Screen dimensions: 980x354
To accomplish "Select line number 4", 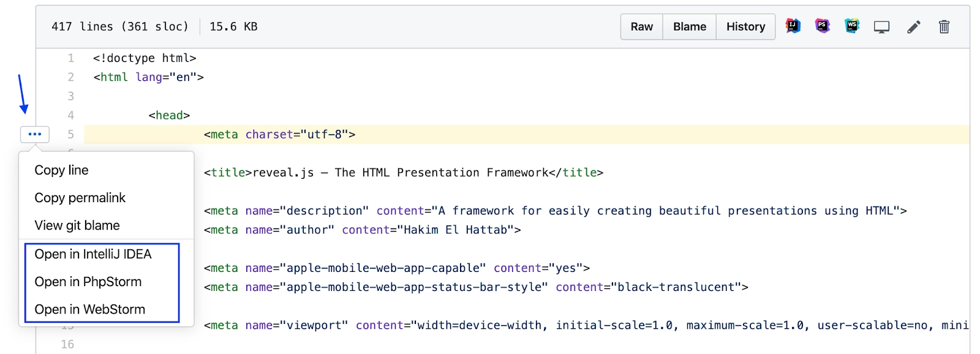I will (71, 115).
